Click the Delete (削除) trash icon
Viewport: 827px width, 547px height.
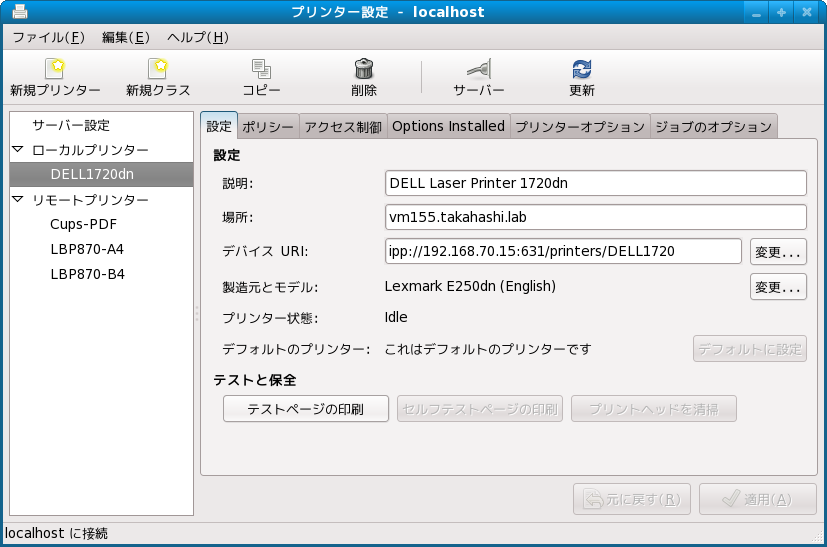coord(364,69)
